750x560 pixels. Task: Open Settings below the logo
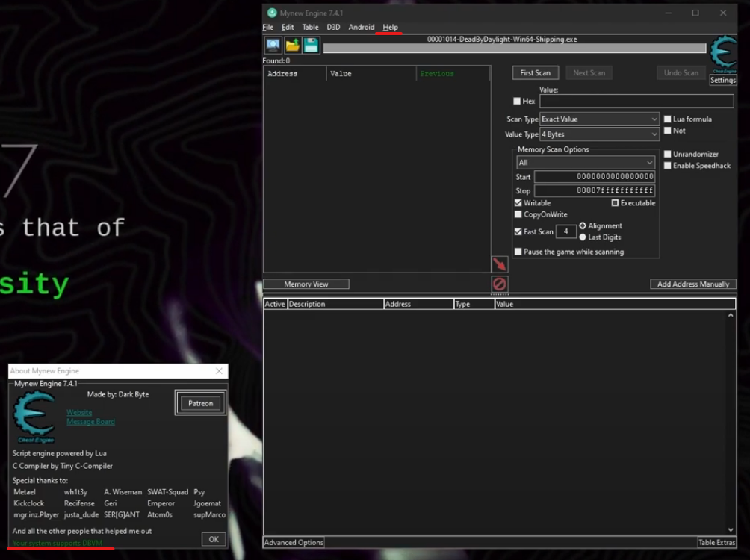tap(723, 81)
